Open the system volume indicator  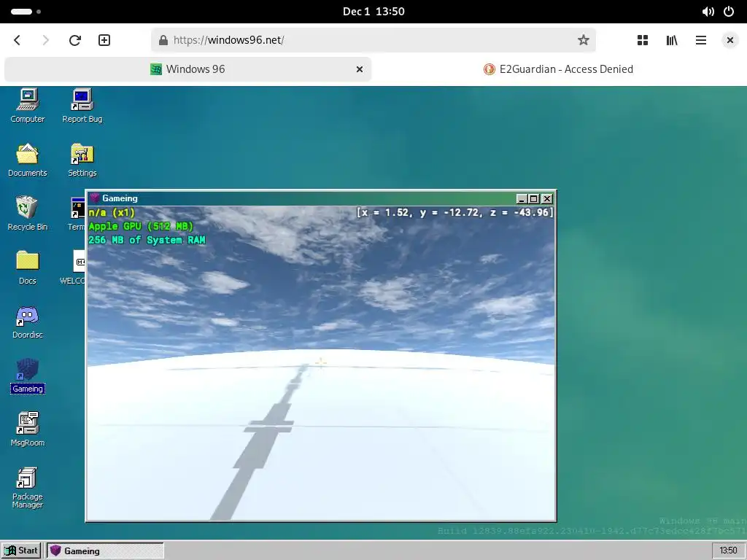tap(708, 12)
